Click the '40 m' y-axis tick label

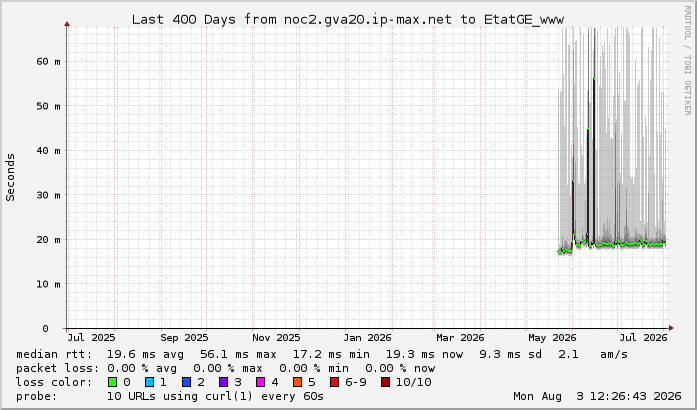click(48, 150)
